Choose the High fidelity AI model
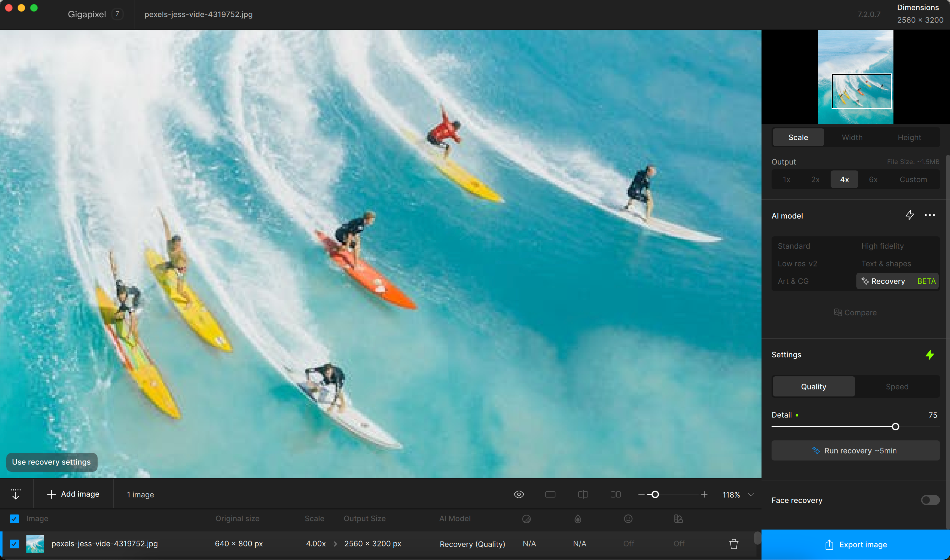The height and width of the screenshot is (560, 950). point(882,246)
